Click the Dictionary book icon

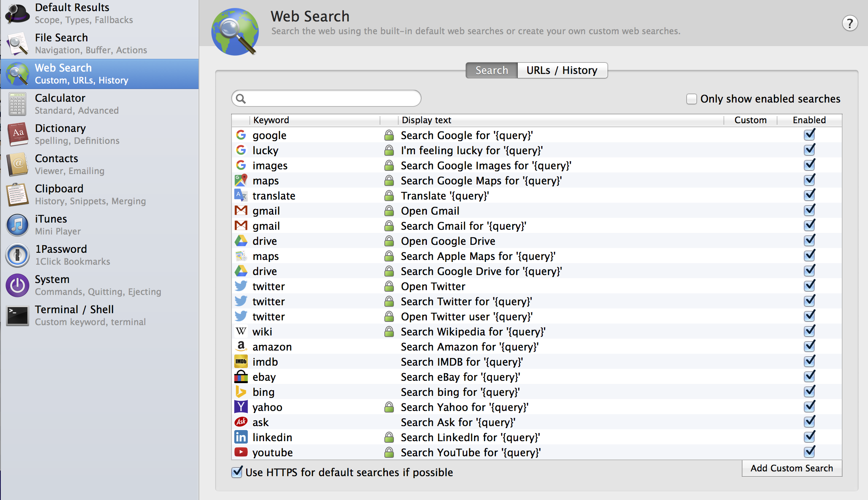[17, 134]
